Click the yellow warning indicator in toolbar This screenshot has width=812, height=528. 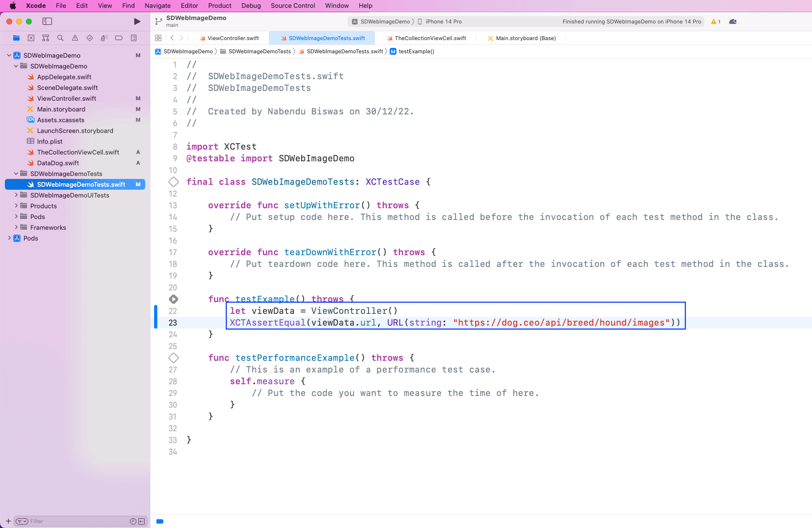click(x=716, y=22)
